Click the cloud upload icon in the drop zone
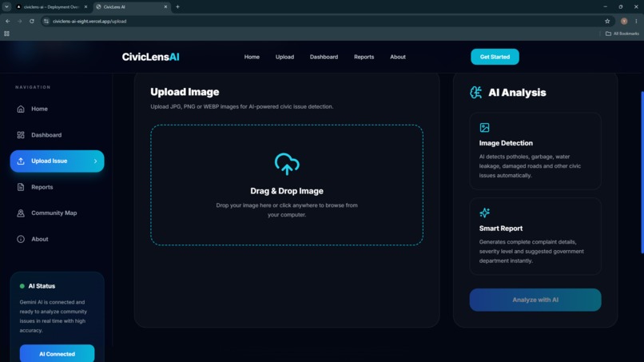 tap(287, 164)
